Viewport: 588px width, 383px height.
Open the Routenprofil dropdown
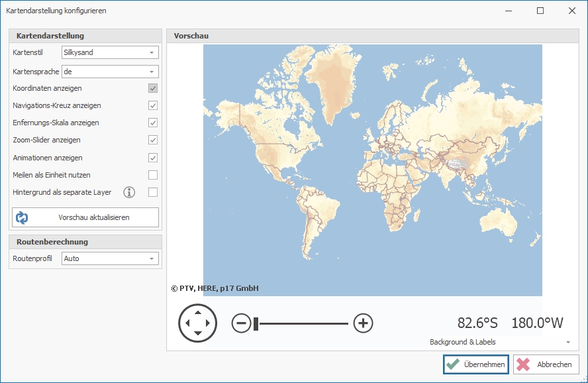(152, 258)
